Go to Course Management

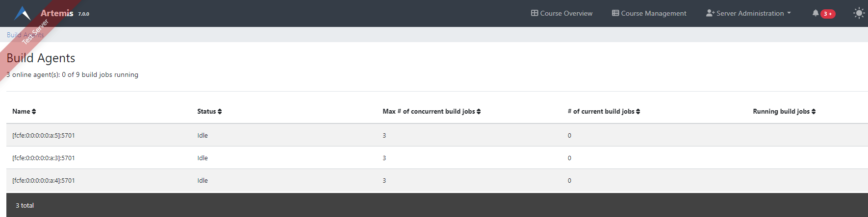point(649,13)
